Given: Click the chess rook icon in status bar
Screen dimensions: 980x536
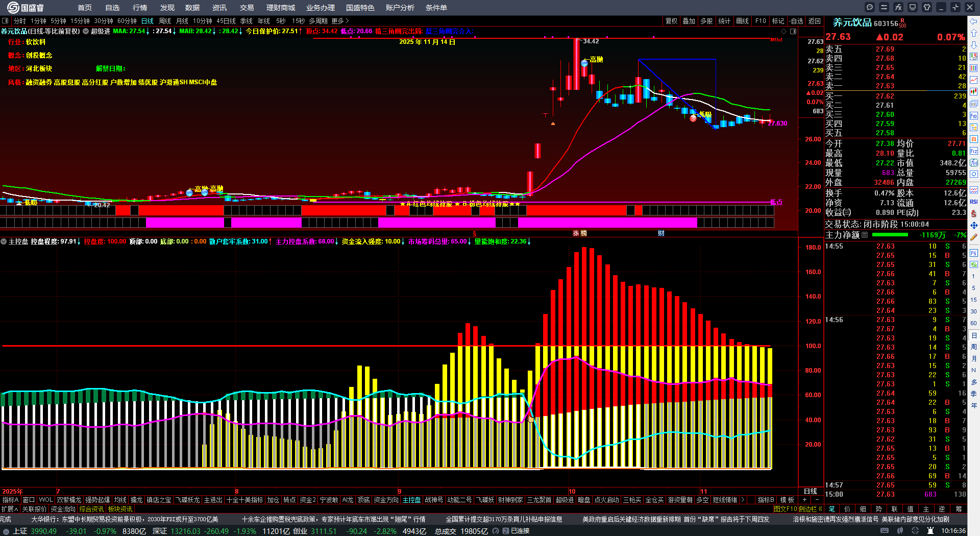Looking at the screenshot, I should point(930,531).
